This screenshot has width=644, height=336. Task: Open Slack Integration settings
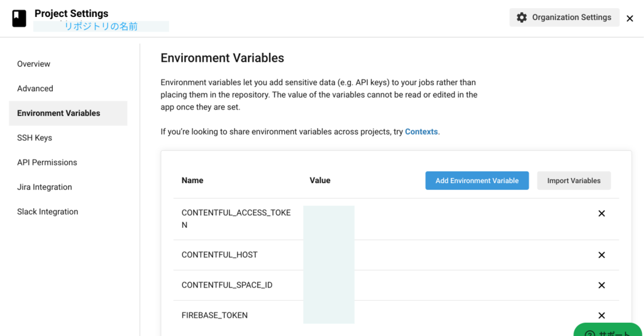(x=48, y=211)
